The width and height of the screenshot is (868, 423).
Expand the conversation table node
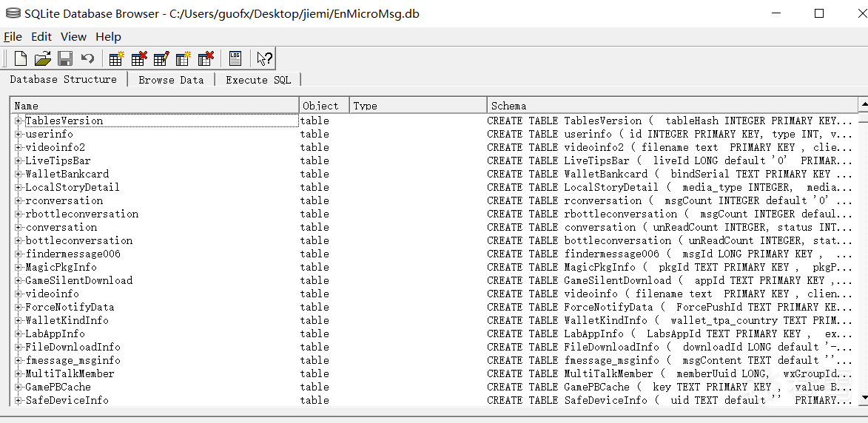pos(18,227)
